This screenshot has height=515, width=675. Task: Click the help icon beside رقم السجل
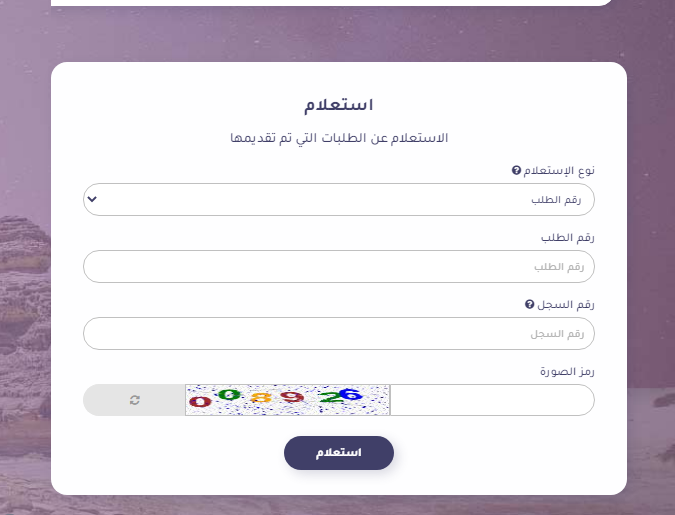[x=529, y=304]
